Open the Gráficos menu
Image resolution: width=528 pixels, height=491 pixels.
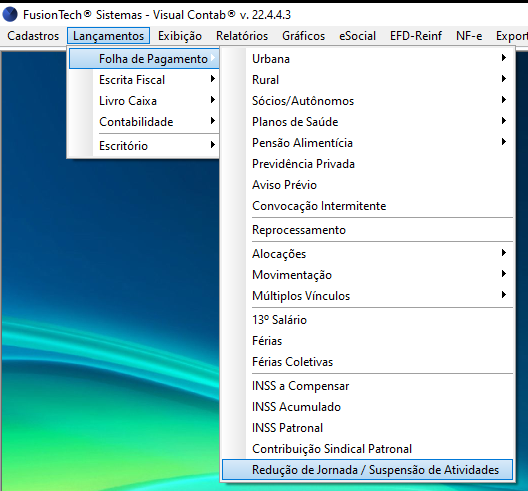click(x=303, y=36)
